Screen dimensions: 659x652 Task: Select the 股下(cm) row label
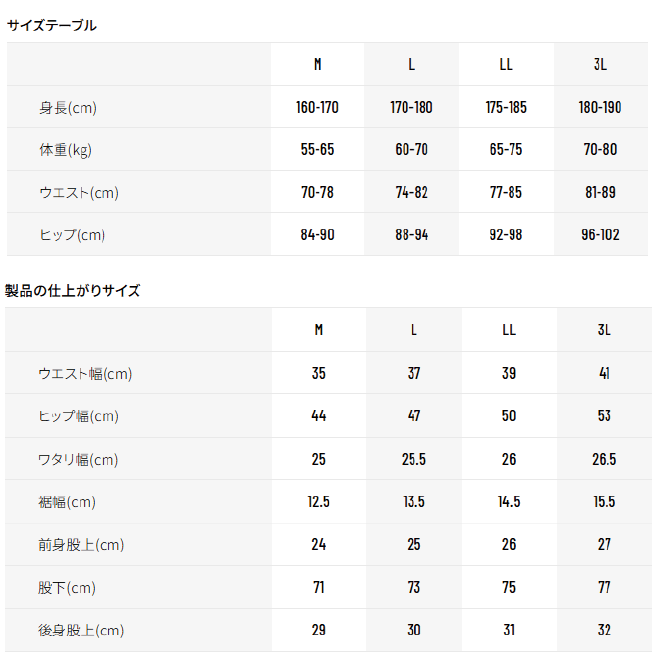click(67, 588)
